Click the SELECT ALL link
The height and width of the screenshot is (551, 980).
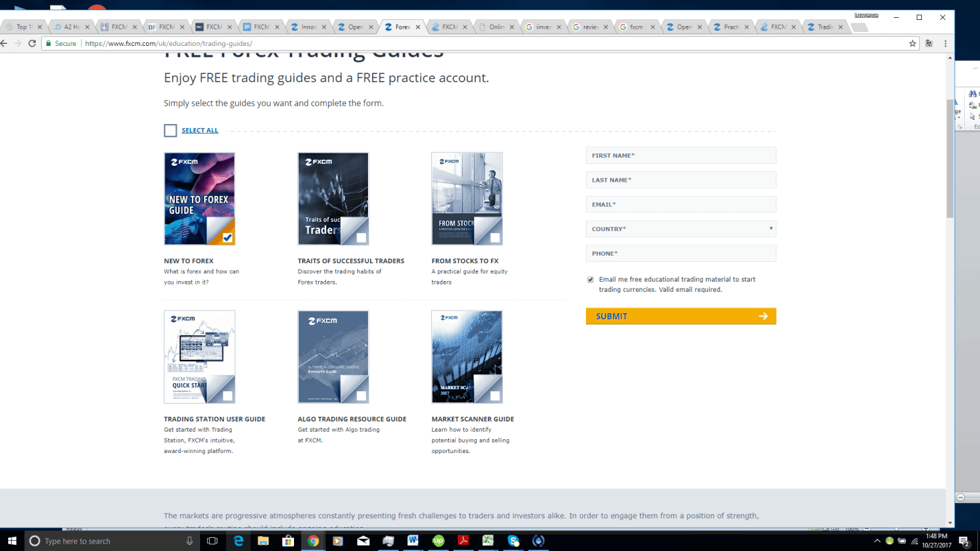click(200, 130)
